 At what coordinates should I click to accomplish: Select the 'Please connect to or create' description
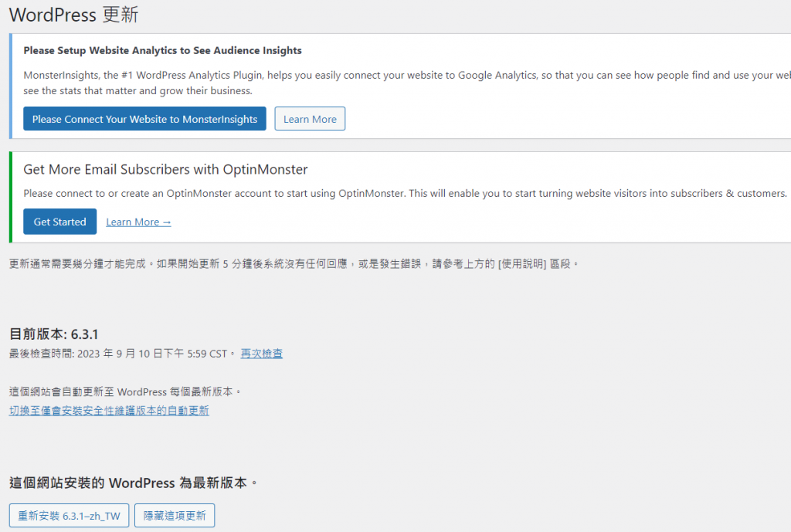(x=405, y=194)
